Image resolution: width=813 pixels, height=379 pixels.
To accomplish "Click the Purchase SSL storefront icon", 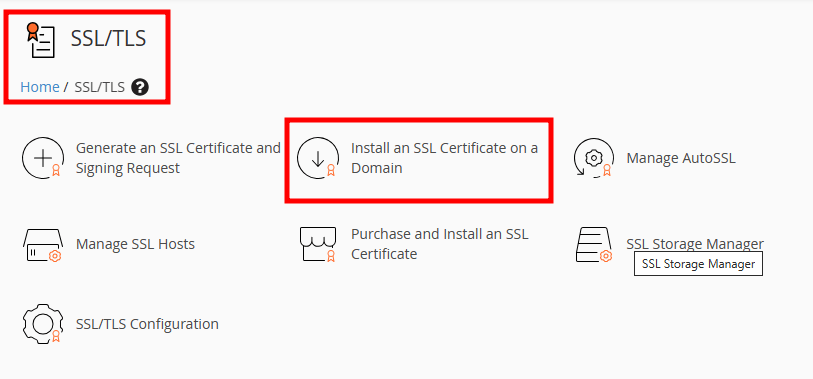I will point(318,244).
